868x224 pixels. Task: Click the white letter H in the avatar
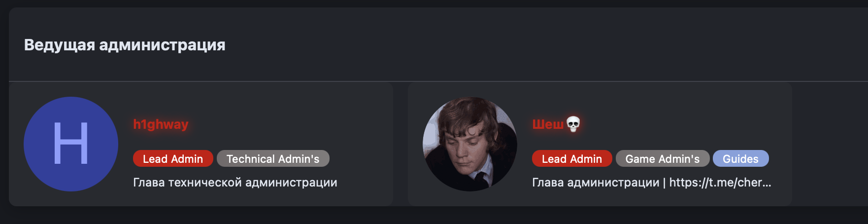tap(70, 144)
